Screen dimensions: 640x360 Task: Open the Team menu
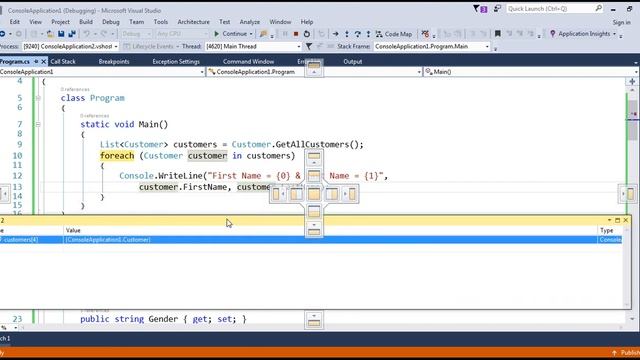pyautogui.click(x=136, y=22)
